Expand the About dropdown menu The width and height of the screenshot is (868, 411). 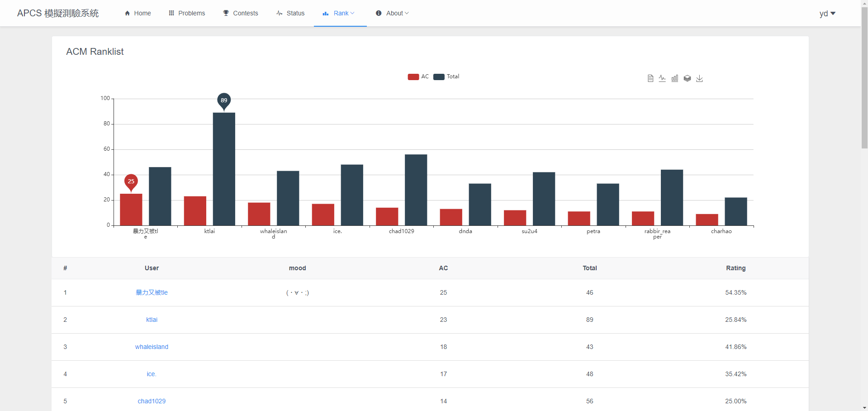(x=392, y=13)
